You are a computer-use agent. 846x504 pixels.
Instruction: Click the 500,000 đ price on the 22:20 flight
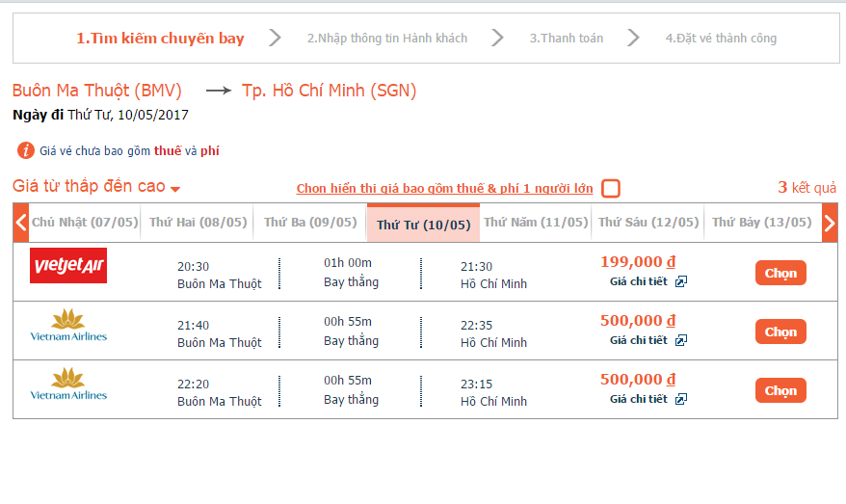(x=638, y=380)
